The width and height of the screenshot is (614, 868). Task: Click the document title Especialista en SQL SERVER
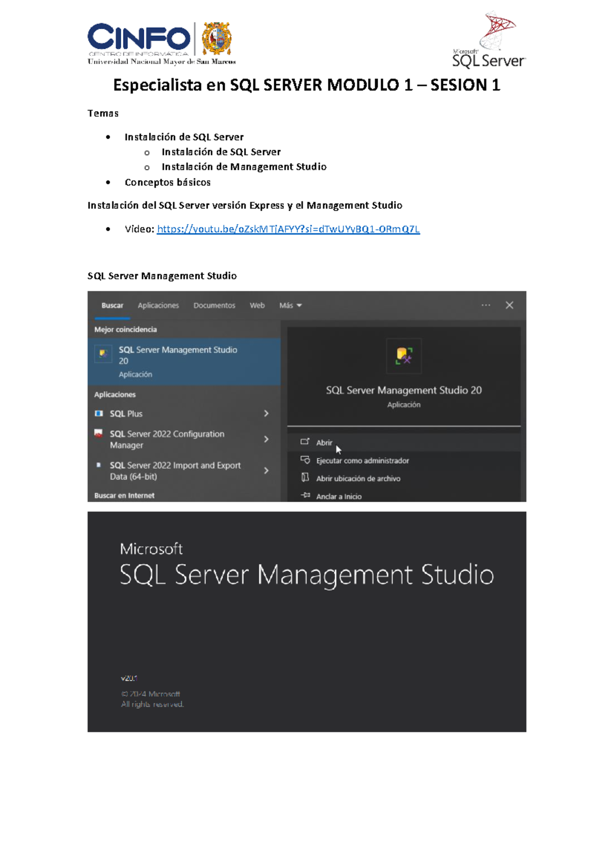pyautogui.click(x=306, y=85)
